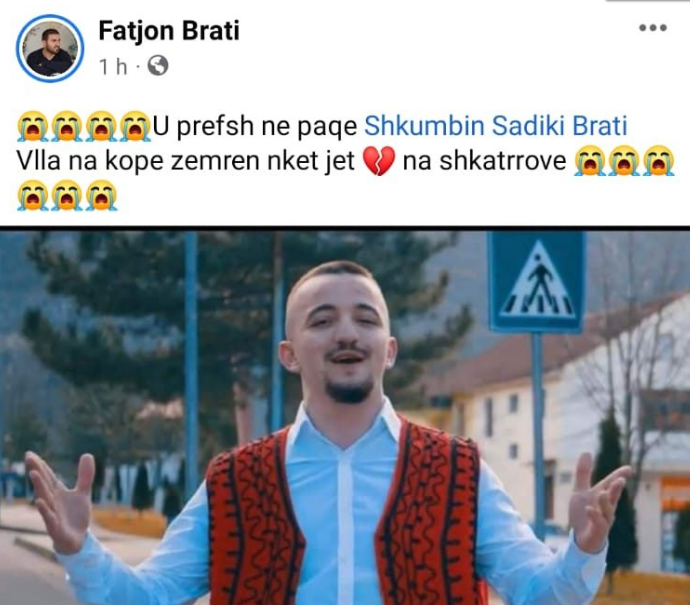Click the '1 h' post timestamp
Image resolution: width=690 pixels, height=605 pixels.
click(x=113, y=67)
